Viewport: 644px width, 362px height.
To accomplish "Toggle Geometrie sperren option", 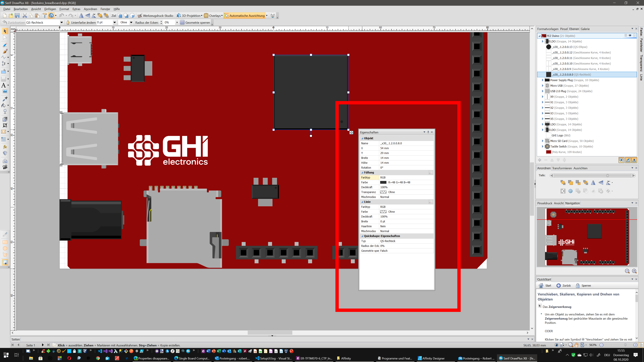I will [x=195, y=22].
